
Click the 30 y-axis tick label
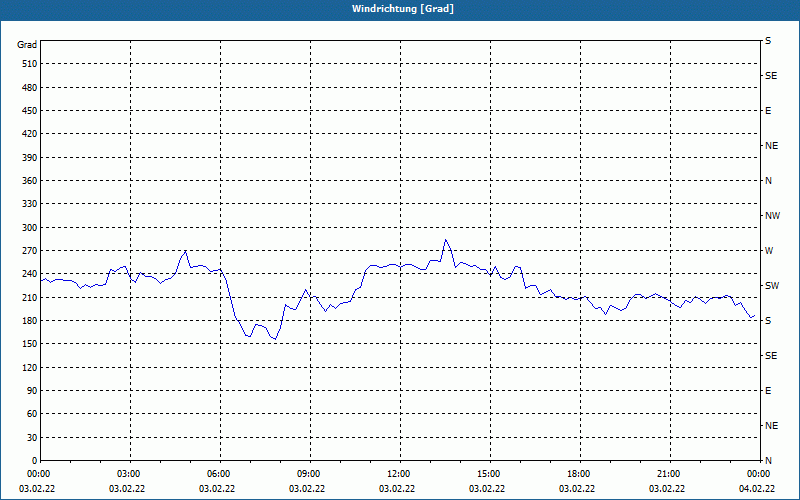click(x=31, y=438)
